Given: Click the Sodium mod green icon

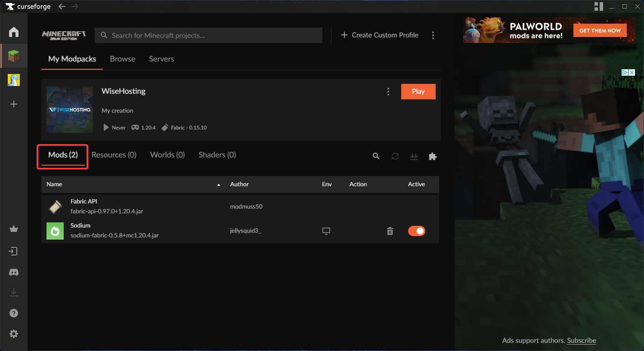Looking at the screenshot, I should pyautogui.click(x=55, y=231).
